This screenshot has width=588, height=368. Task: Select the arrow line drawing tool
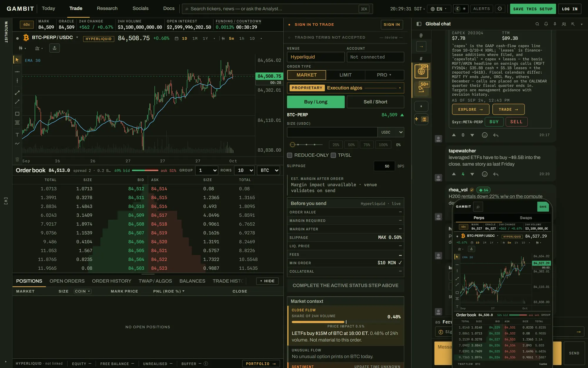[17, 102]
